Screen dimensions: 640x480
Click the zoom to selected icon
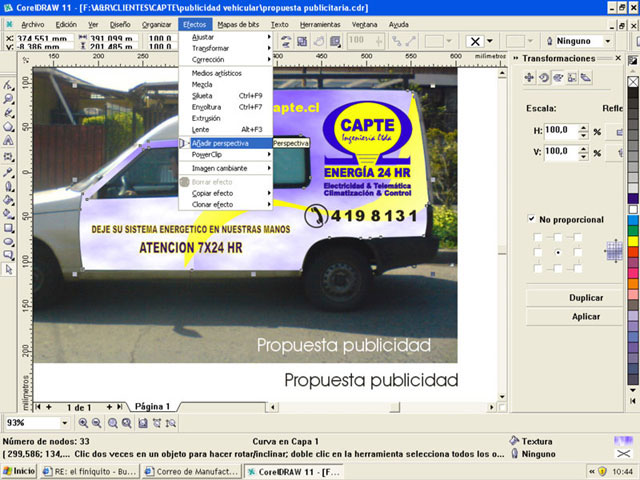pyautogui.click(x=113, y=423)
